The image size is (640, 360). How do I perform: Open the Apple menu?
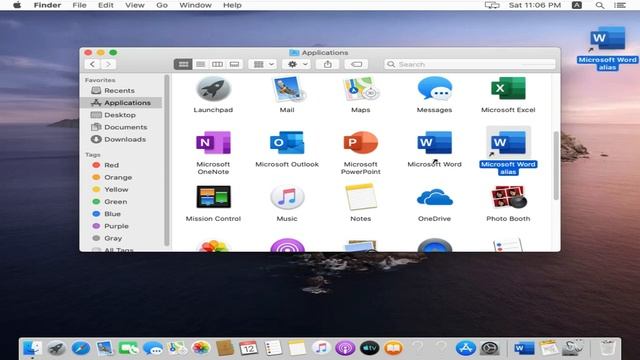point(17,5)
